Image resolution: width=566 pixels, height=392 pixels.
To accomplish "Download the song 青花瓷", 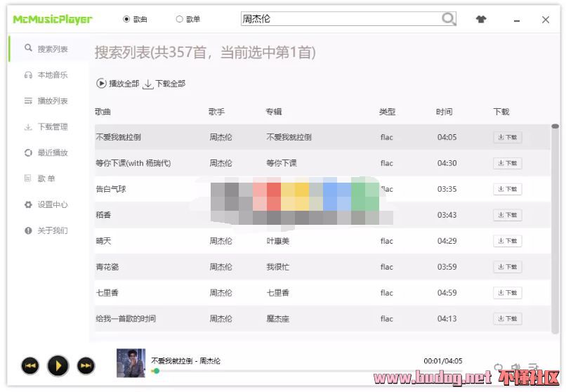I will (507, 267).
